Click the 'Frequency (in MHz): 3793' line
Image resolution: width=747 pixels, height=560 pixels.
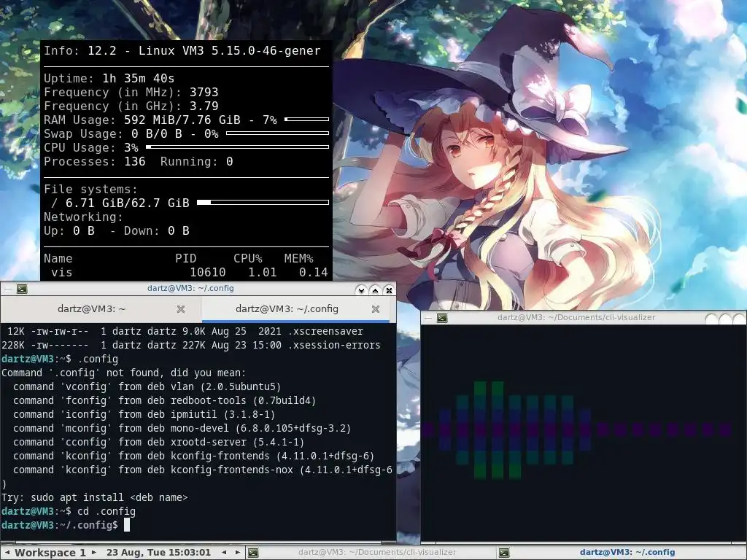131,93
